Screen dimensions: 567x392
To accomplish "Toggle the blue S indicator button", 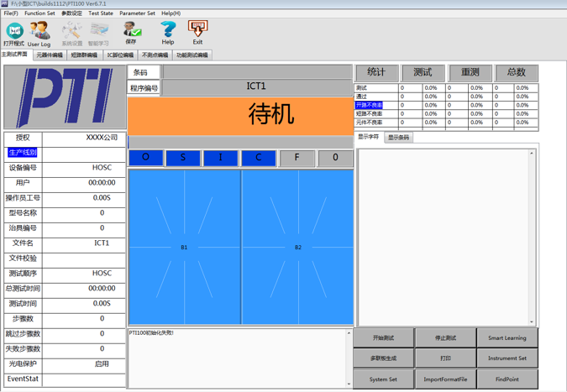I will click(183, 157).
